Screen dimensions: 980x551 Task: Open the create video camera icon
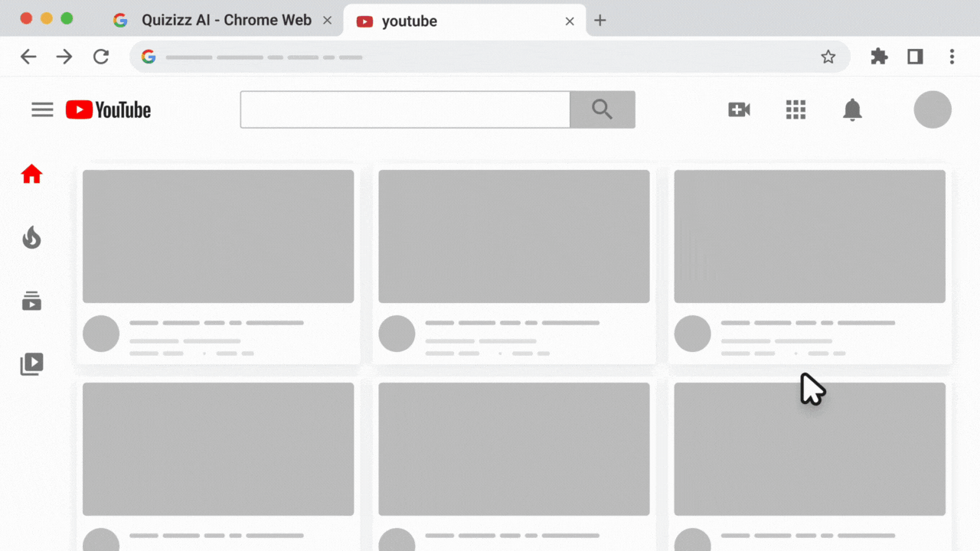[739, 109]
